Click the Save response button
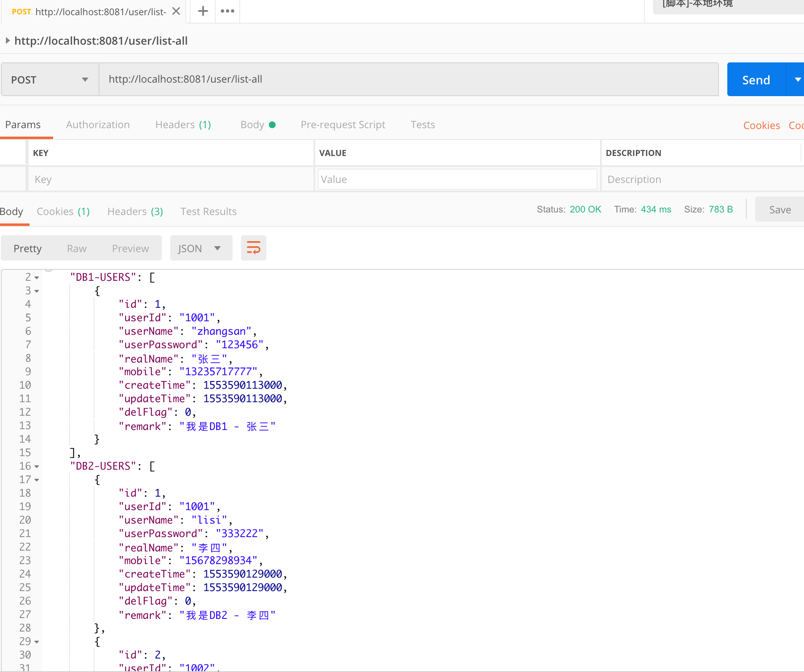This screenshot has height=672, width=804. [x=780, y=210]
